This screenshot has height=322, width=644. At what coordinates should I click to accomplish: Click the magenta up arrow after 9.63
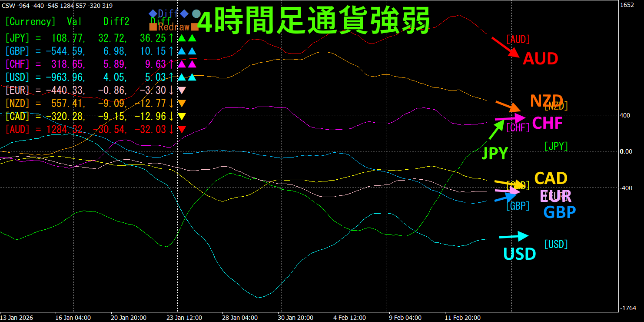coord(171,64)
